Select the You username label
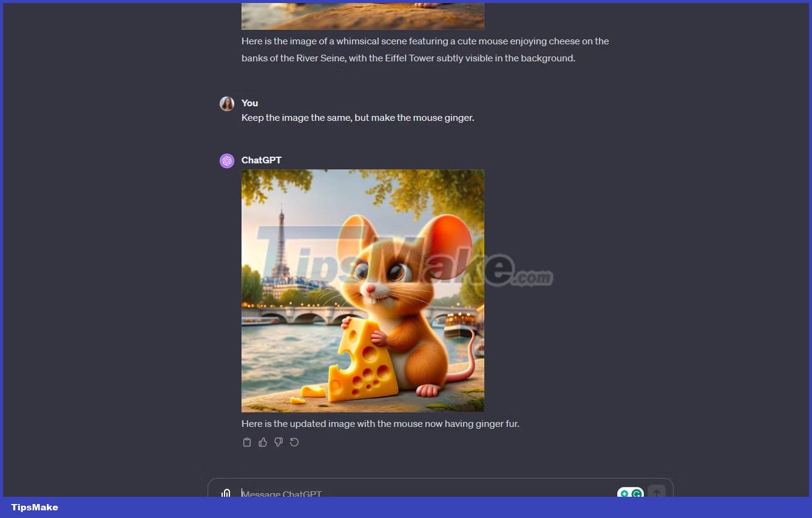This screenshot has width=812, height=518. coord(249,103)
